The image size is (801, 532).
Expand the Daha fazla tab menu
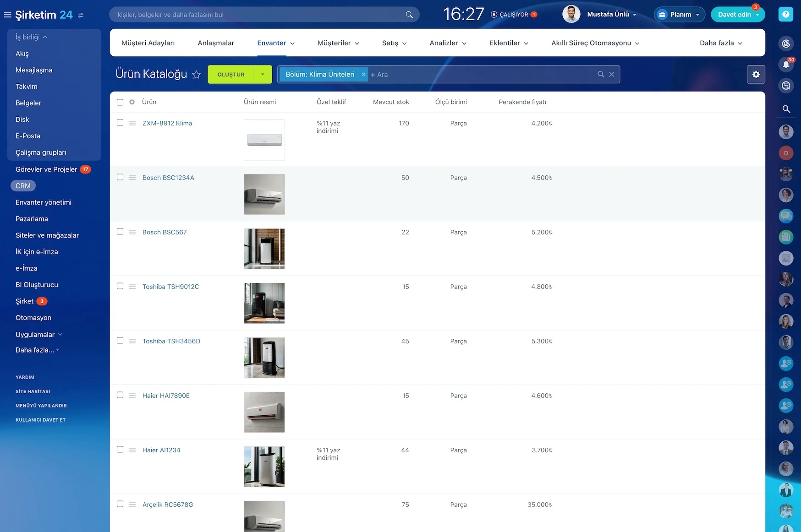point(721,43)
